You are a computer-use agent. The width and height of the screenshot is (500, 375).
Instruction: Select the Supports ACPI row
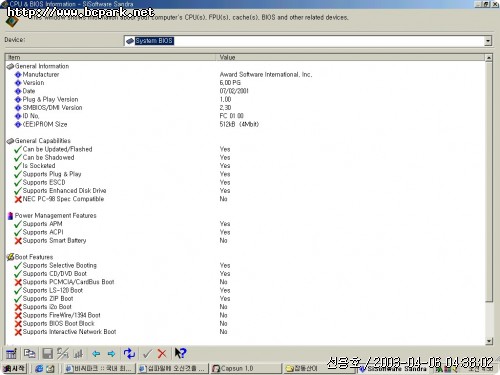[245, 232]
